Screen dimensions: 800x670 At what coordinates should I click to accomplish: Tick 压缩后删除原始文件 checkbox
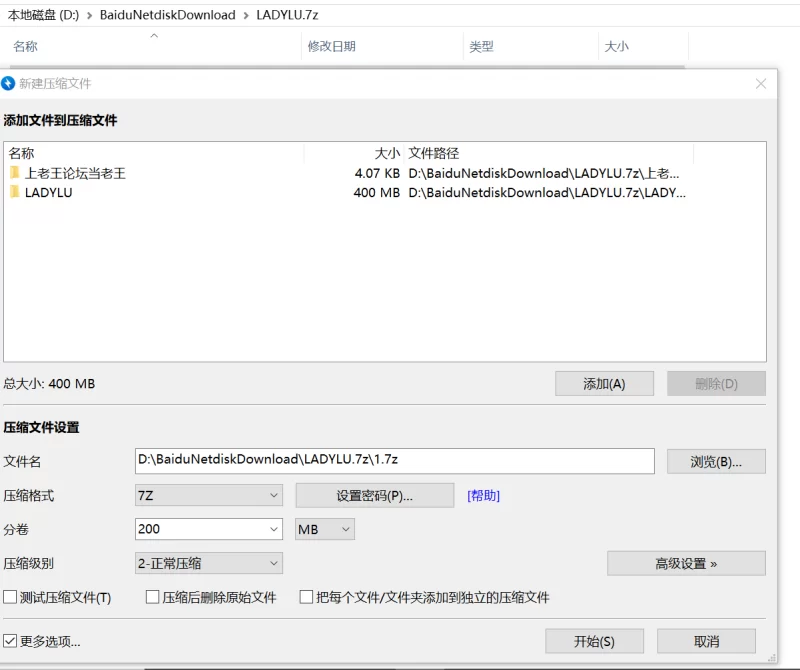click(153, 598)
